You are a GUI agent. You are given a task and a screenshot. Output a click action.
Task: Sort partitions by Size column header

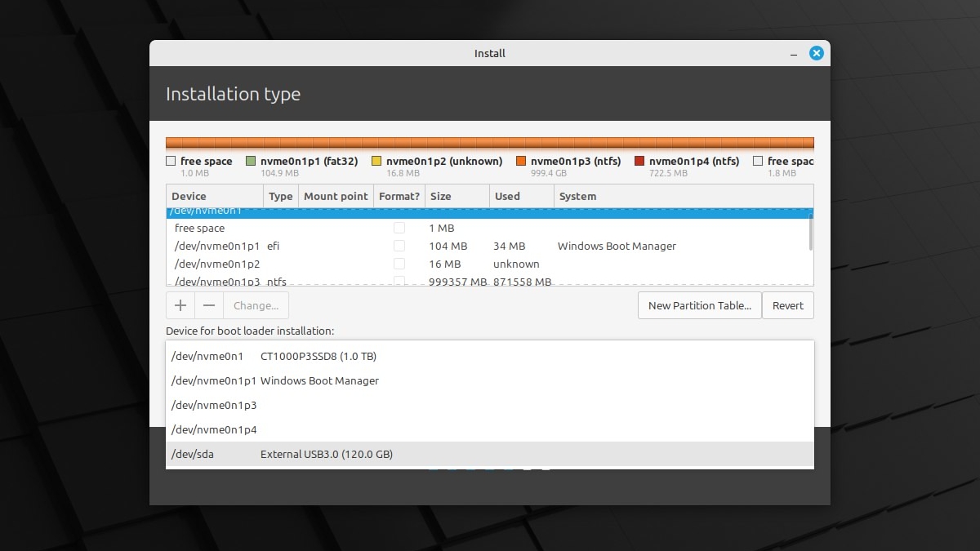456,196
